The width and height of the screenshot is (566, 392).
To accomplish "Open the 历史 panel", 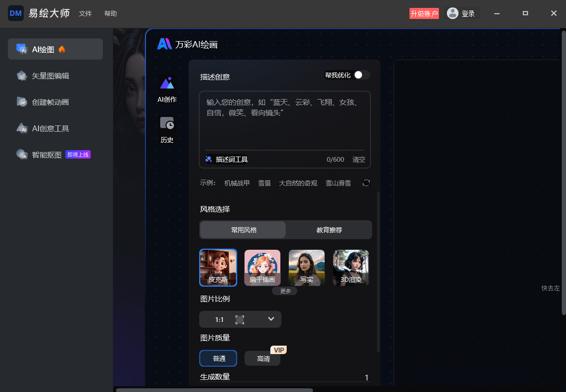I will [167, 130].
